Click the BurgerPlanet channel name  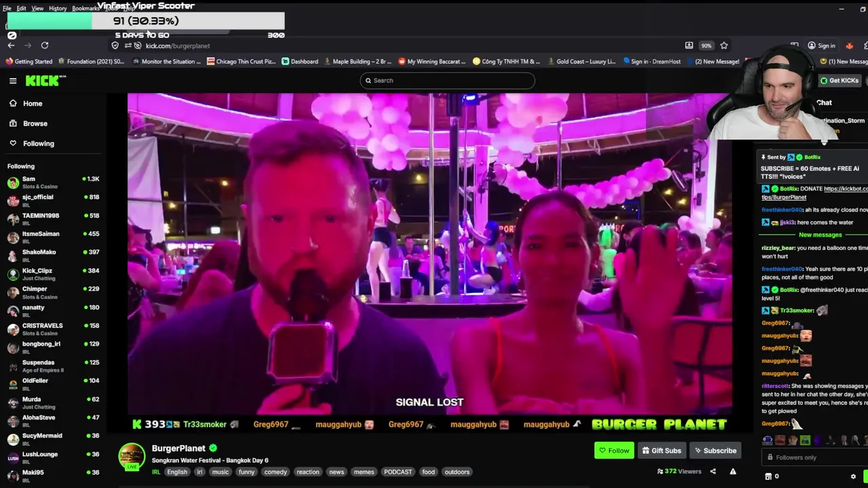click(x=178, y=449)
